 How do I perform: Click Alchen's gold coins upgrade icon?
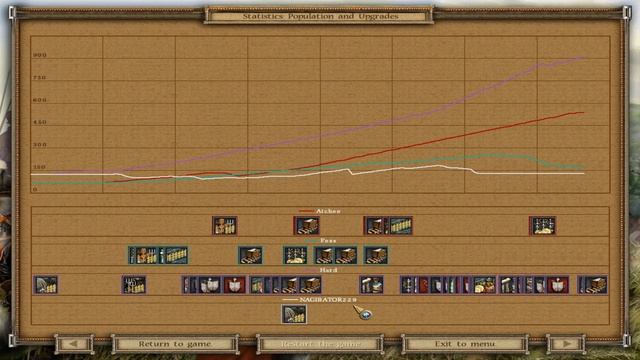coord(542,226)
